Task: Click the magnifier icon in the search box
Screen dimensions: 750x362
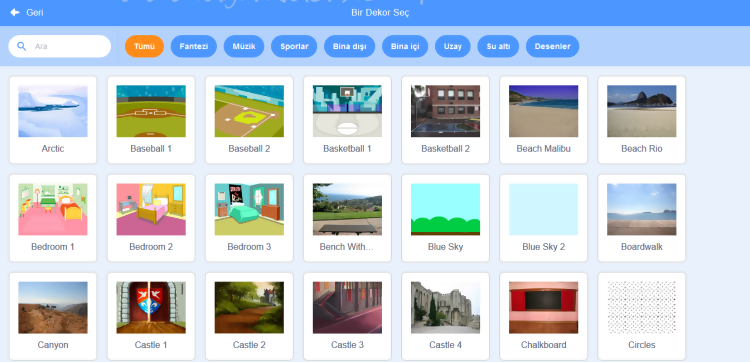Action: coord(22,46)
